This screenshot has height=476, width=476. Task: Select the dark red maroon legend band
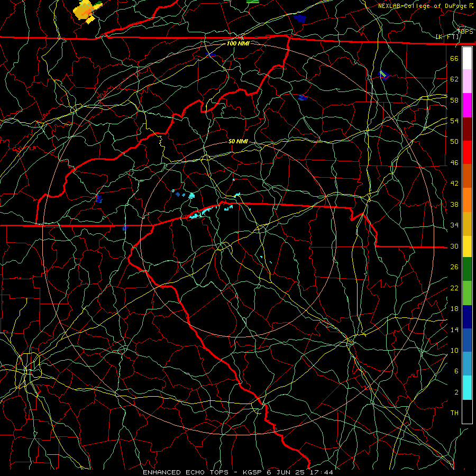tap(467, 129)
